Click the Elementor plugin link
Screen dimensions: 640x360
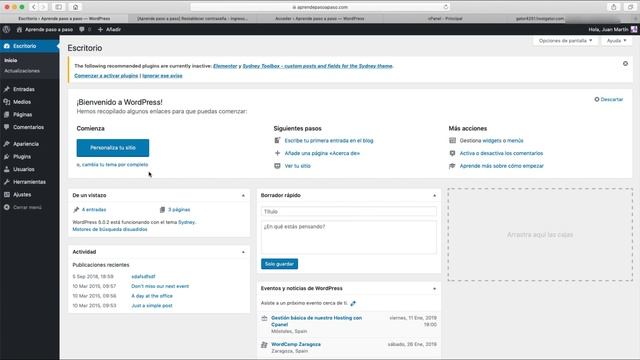225,66
